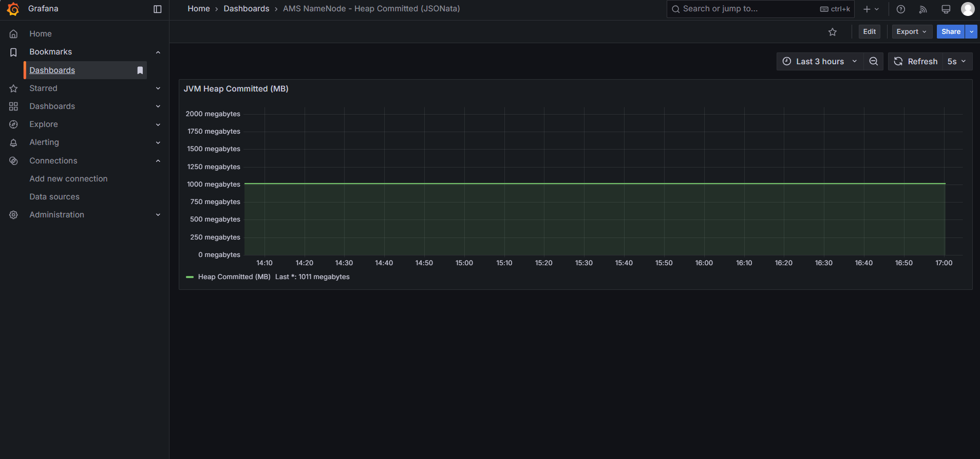Click the '1000 megabytes' axis label
Screen dimensions: 980x459
click(214, 185)
